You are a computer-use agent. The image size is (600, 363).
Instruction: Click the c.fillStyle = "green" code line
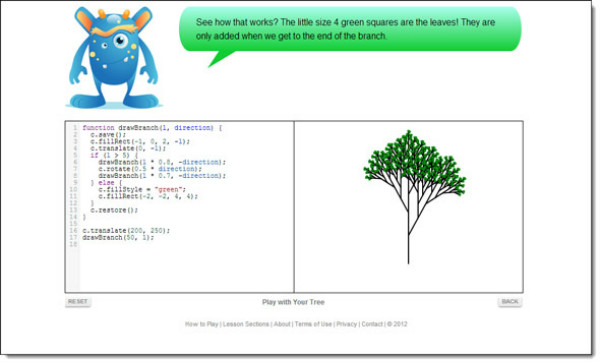click(142, 189)
